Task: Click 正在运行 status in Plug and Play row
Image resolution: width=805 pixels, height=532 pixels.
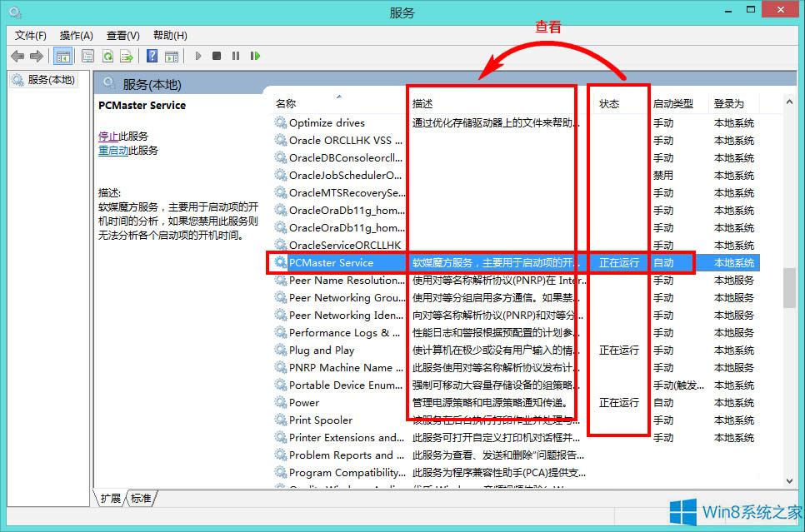Action: point(618,351)
